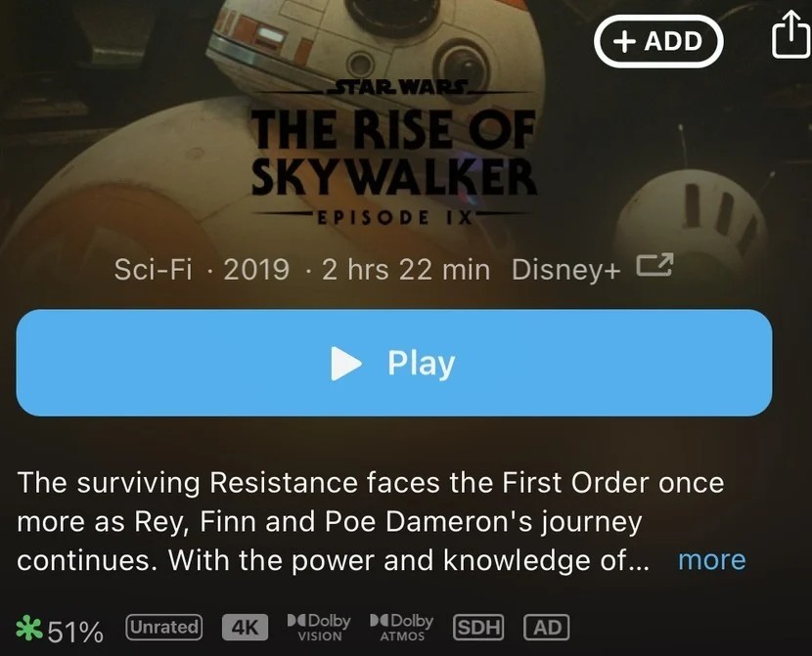The width and height of the screenshot is (812, 656).
Task: Tap the white play triangle icon
Action: 345,363
